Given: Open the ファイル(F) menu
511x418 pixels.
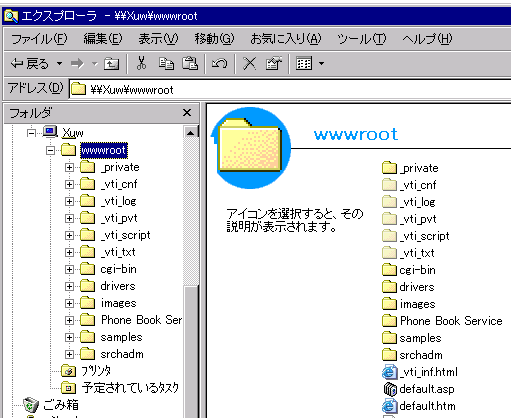Looking at the screenshot, I should pos(39,39).
